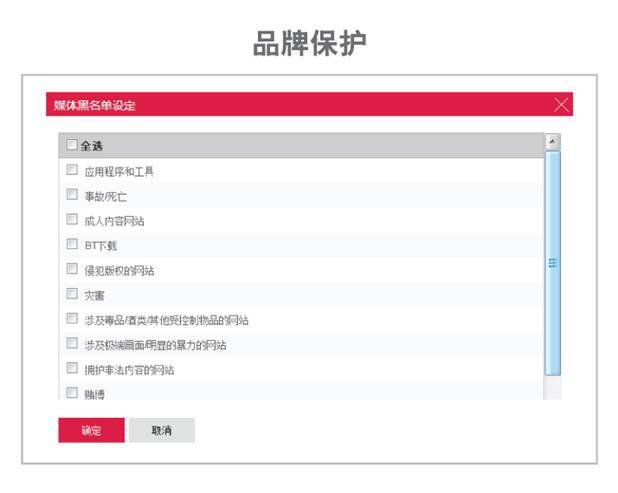Click the 应用程序和工具 label text
618x493 pixels.
tap(119, 171)
